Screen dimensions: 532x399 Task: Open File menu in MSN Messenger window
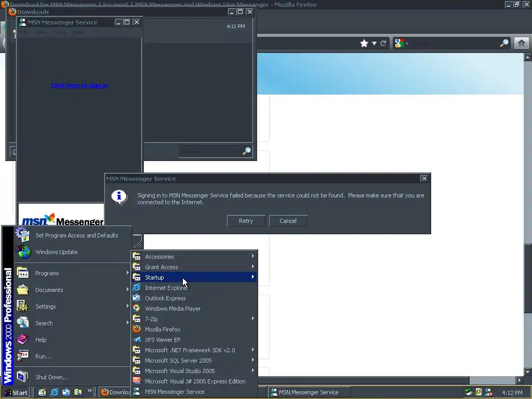tap(24, 32)
